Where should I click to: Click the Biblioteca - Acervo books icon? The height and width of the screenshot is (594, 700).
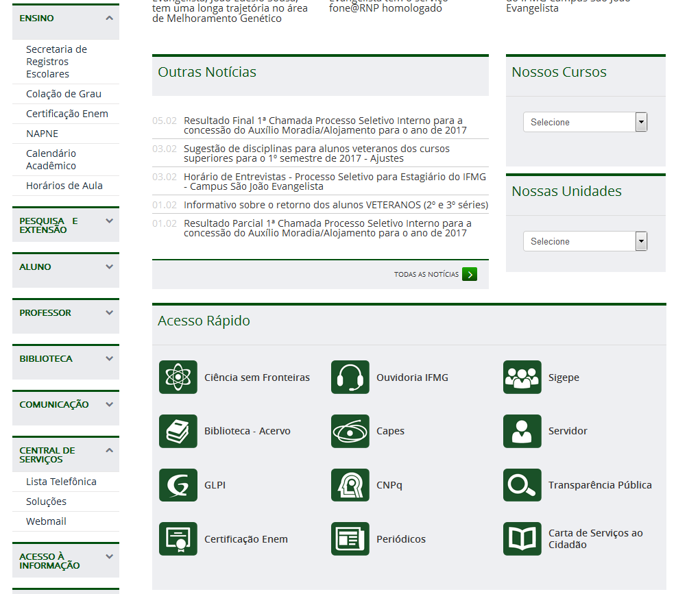tap(178, 431)
